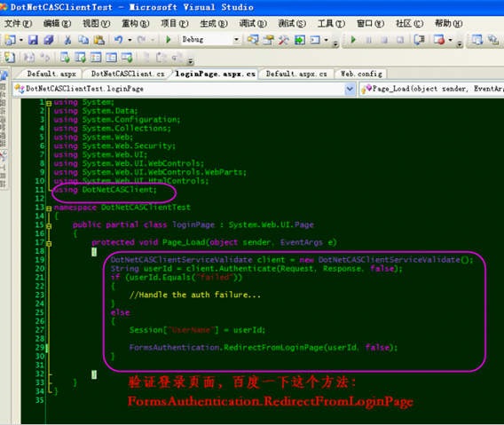Click the Properties window toolbar icon

[268, 40]
